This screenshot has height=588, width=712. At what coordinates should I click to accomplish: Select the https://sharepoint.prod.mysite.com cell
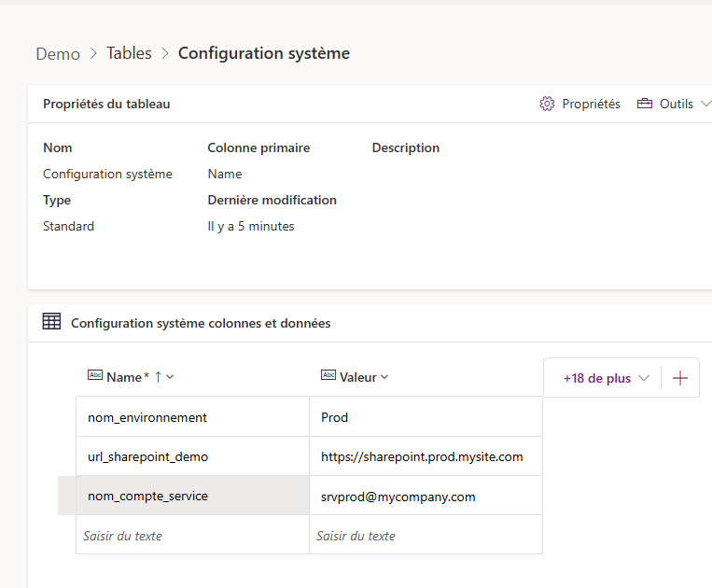[426, 456]
